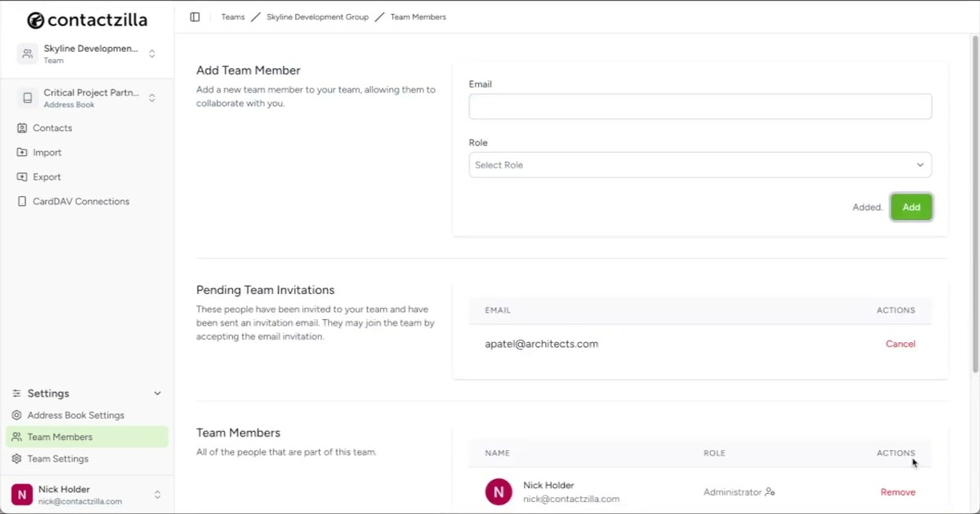Viewport: 980px width, 514px height.
Task: Click the contactzilla logo
Action: click(87, 20)
